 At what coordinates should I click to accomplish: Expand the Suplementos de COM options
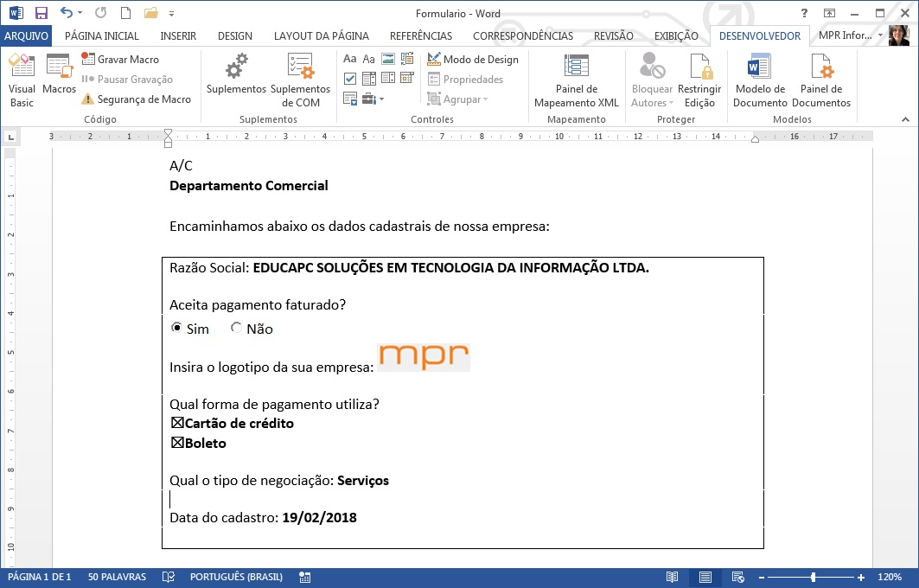pyautogui.click(x=300, y=78)
